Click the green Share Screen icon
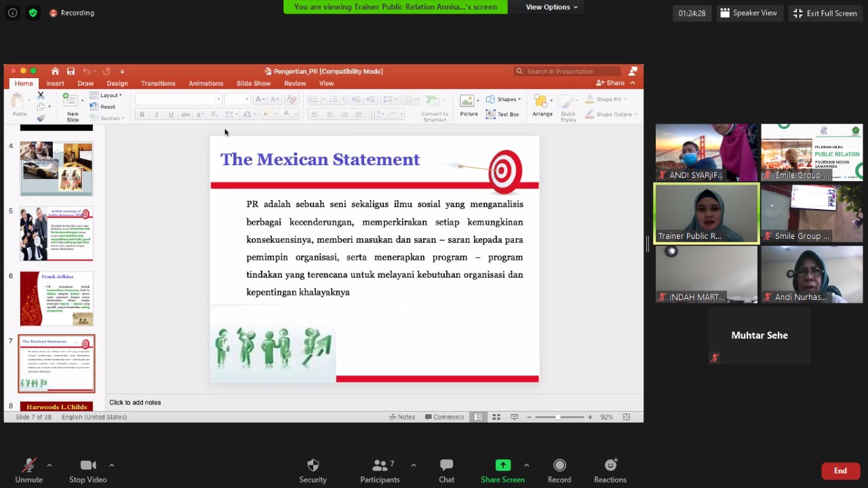The image size is (868, 488). tap(502, 465)
